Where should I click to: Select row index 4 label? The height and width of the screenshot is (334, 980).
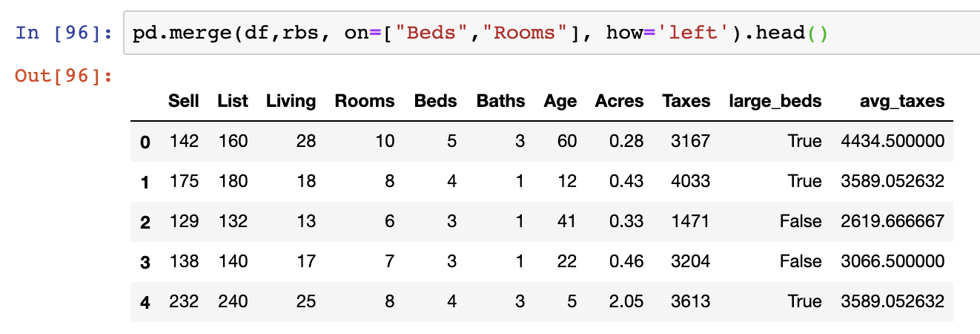tap(145, 302)
